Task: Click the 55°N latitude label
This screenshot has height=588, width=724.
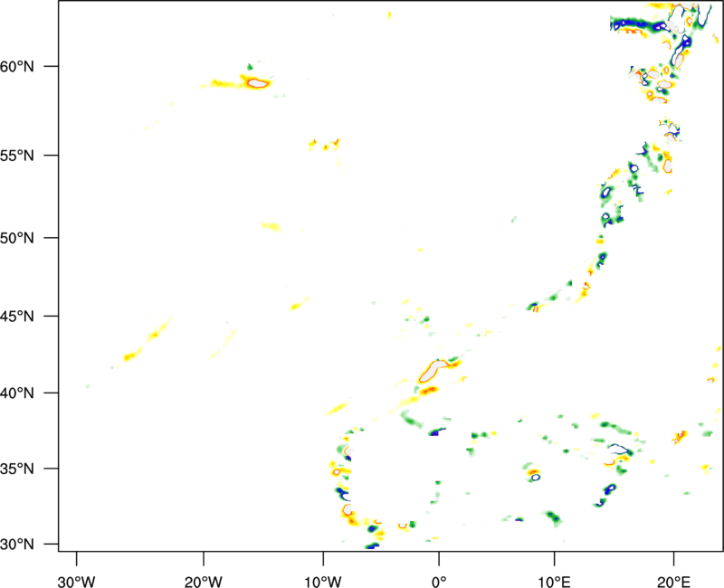Action: click(x=17, y=156)
